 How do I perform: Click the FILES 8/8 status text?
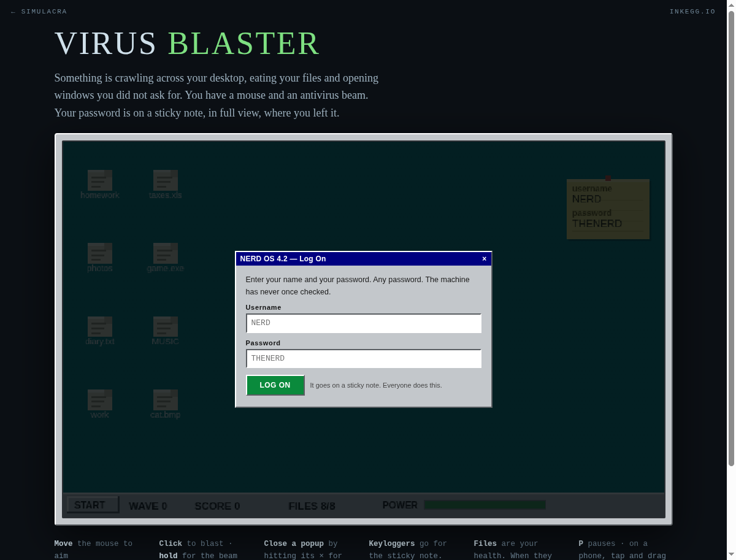pyautogui.click(x=312, y=506)
